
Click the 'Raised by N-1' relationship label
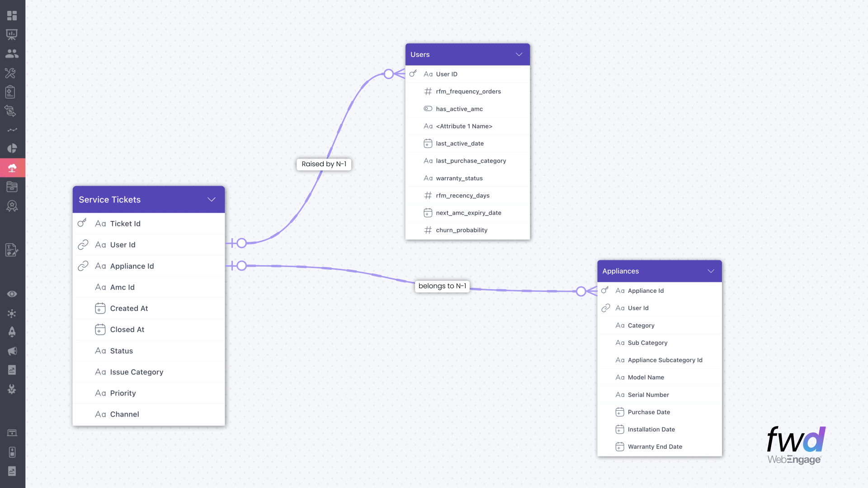(x=324, y=164)
